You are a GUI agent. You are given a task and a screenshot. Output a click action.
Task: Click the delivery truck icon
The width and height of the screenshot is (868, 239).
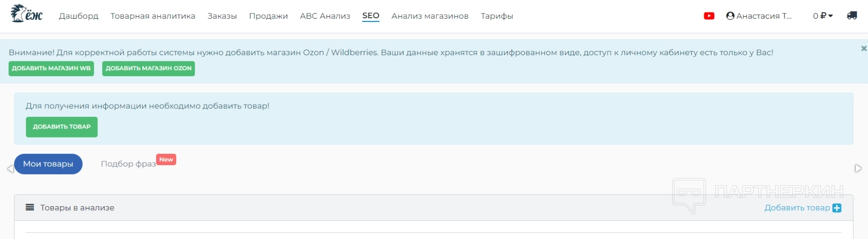pos(852,15)
